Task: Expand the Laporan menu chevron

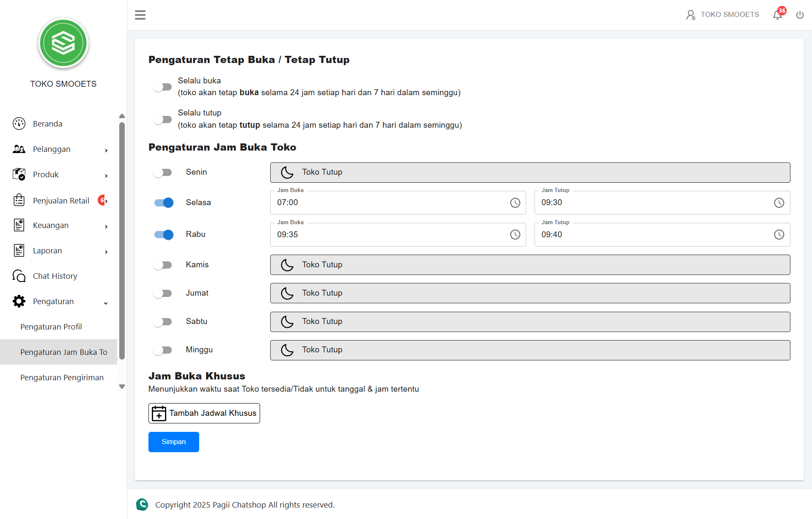Action: [x=106, y=251]
